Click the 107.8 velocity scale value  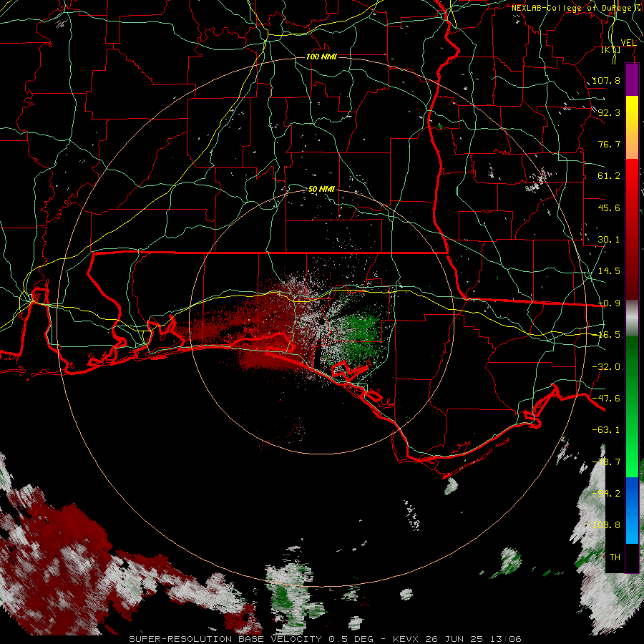tap(606, 80)
